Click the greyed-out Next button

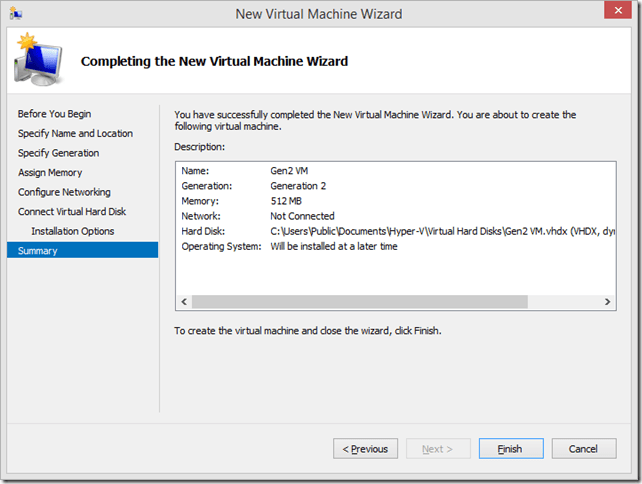pyautogui.click(x=437, y=449)
